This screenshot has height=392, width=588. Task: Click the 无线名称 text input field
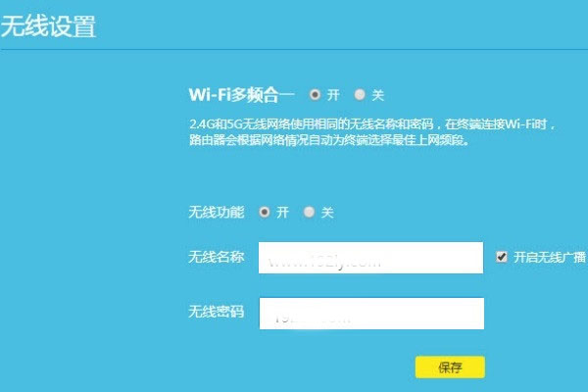pyautogui.click(x=370, y=258)
